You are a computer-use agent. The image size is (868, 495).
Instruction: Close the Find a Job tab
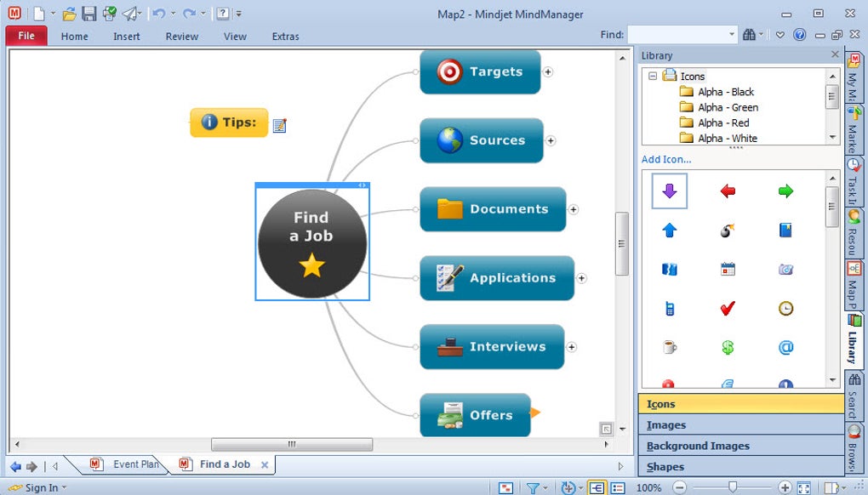pos(265,465)
